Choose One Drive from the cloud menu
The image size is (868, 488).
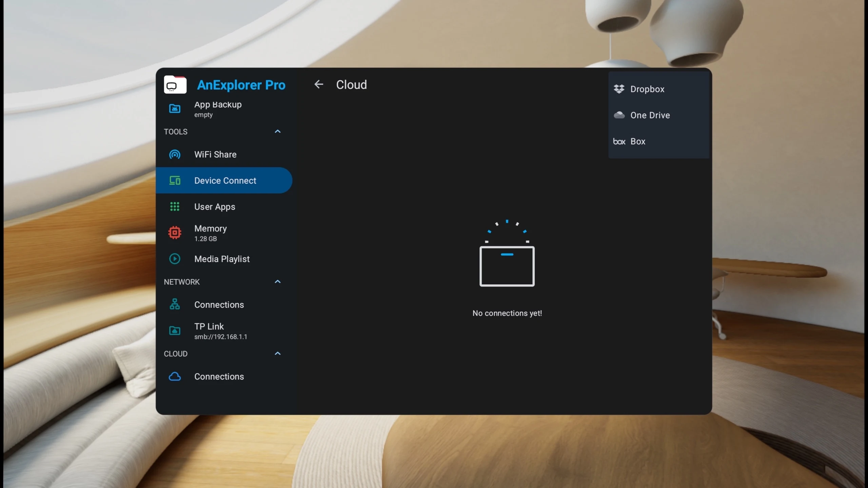coord(659,115)
